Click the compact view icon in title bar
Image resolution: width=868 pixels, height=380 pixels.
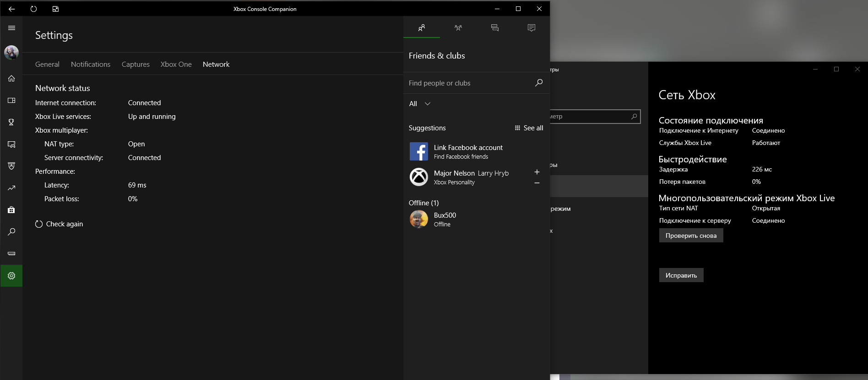pos(55,9)
